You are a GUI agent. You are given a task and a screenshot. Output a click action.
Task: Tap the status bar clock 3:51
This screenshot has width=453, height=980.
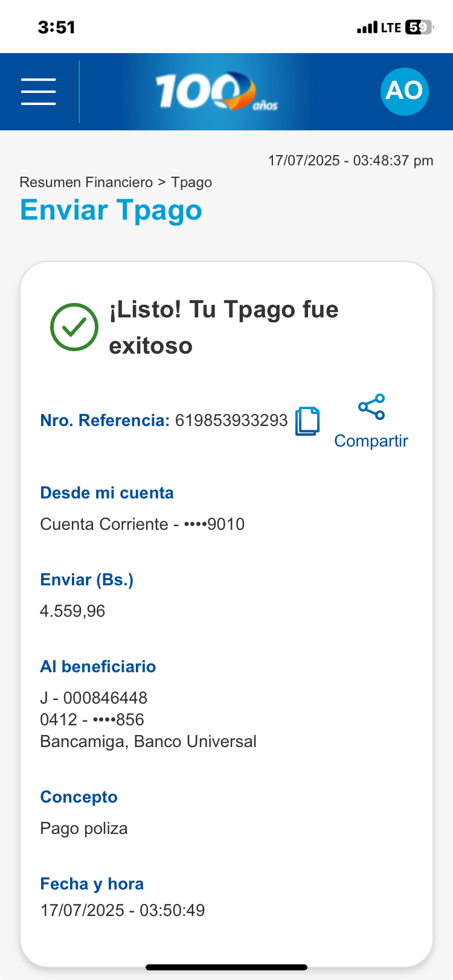point(56,27)
